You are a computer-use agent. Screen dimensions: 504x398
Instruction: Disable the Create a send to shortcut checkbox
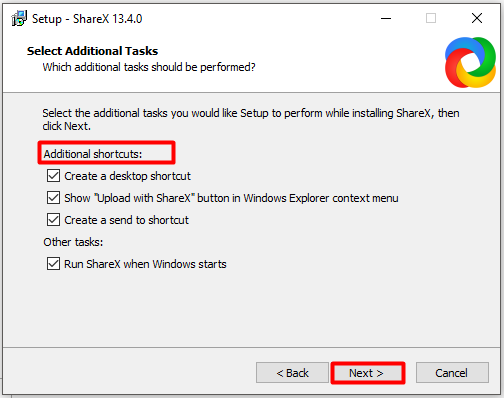pos(53,220)
